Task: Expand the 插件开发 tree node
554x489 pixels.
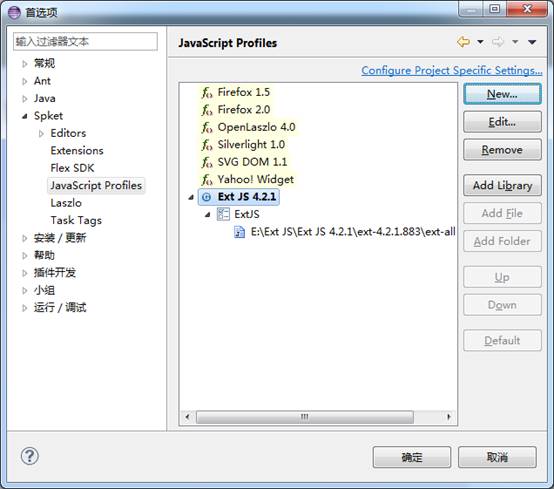Action: (24, 273)
